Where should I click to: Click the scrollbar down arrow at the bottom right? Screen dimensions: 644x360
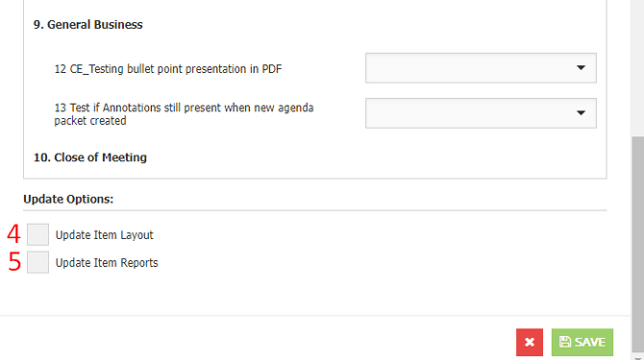(x=637, y=357)
